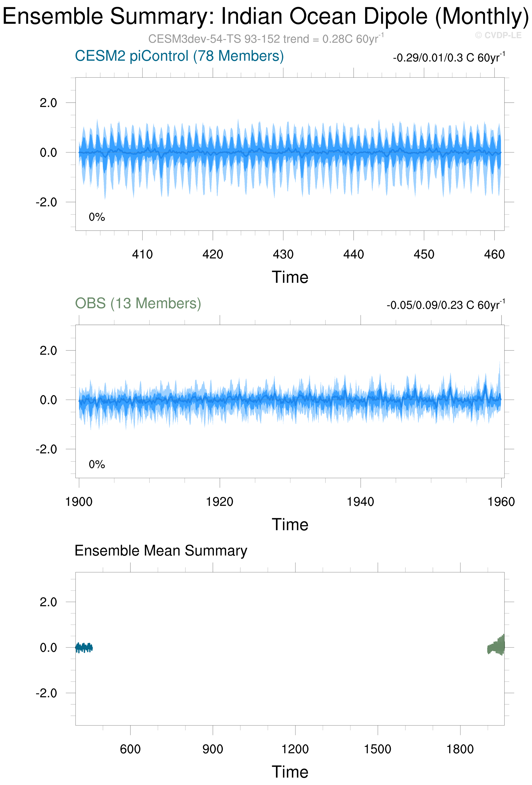Select the 'CESM2 piControl (78 Members)' heading
Image resolution: width=532 pixels, height=785 pixels.
tap(179, 56)
